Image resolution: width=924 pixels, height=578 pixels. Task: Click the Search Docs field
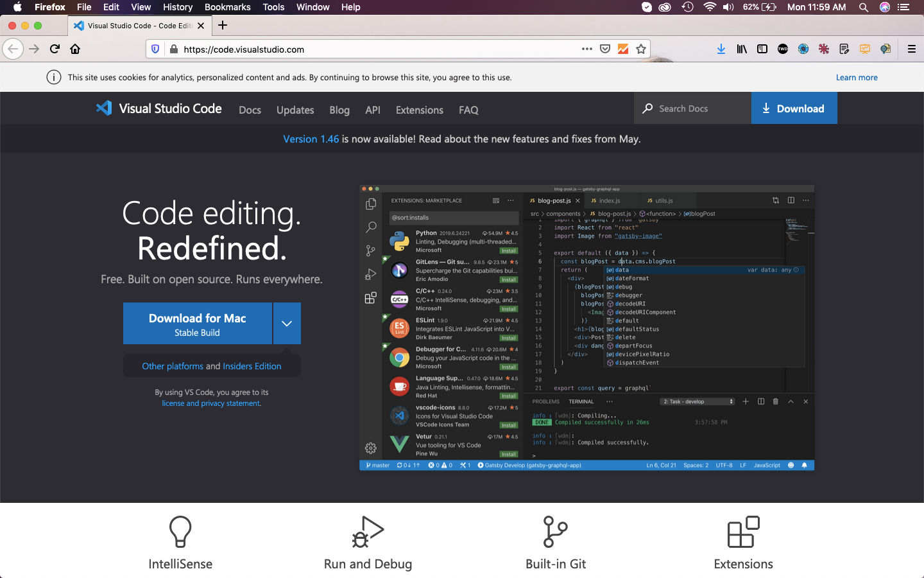[693, 108]
